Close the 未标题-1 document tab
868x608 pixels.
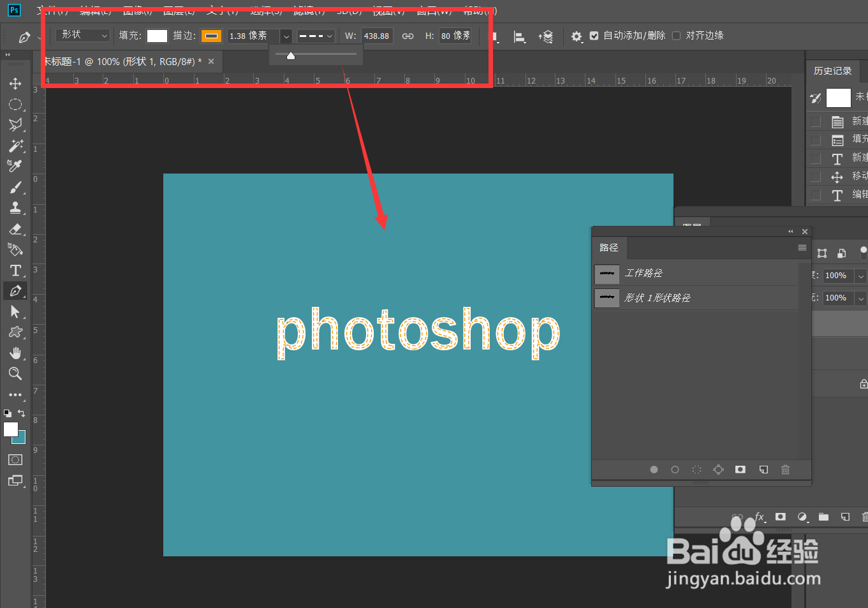point(211,61)
